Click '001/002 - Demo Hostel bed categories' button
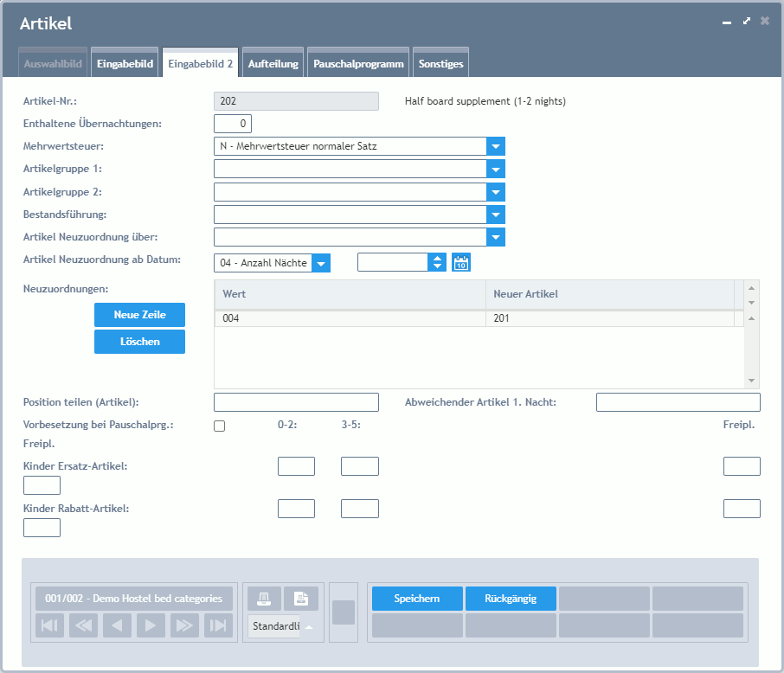 click(x=134, y=599)
